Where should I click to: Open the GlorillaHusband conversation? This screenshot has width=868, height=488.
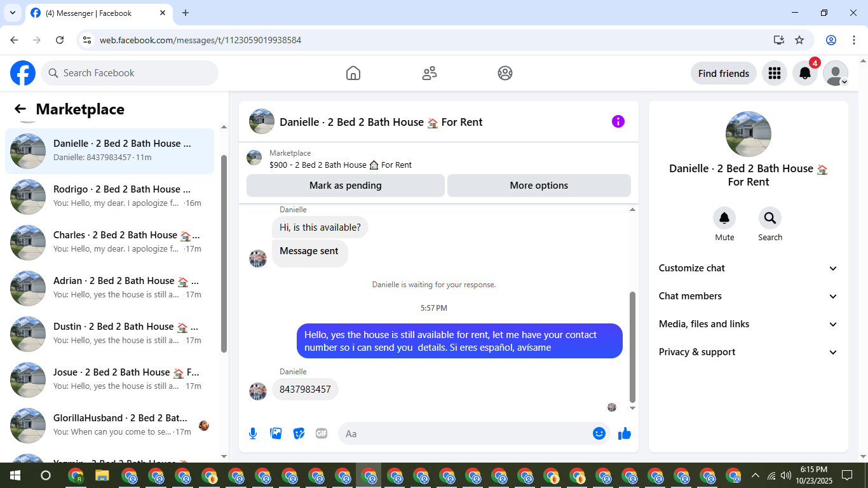pos(109,426)
